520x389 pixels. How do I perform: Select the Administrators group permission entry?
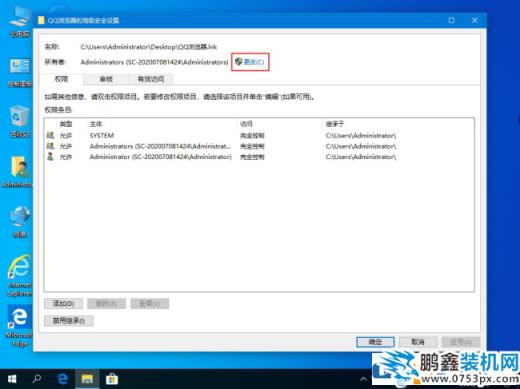tap(259, 146)
